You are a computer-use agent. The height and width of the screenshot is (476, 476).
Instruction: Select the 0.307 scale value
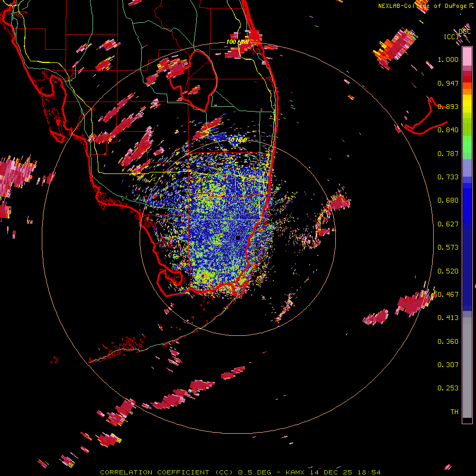pos(448,365)
